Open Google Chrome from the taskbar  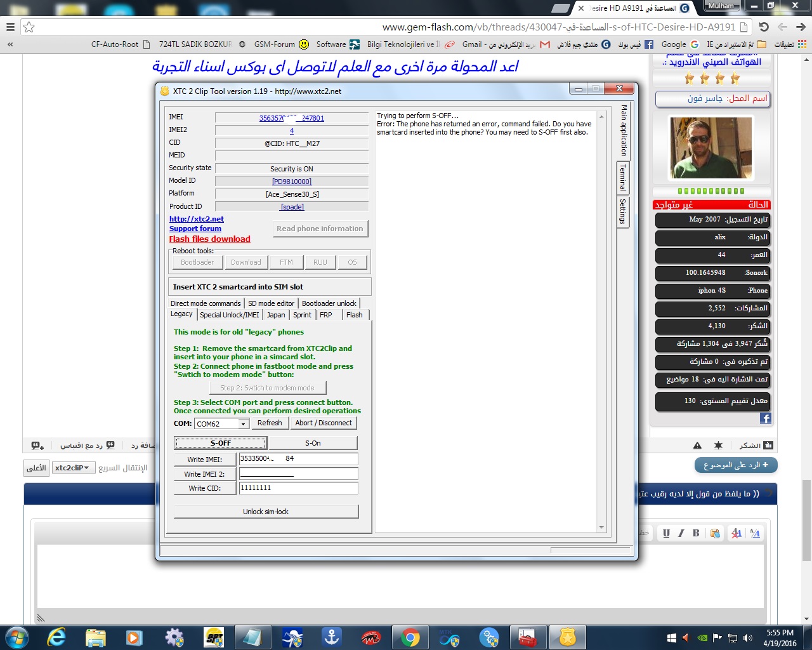point(410,637)
